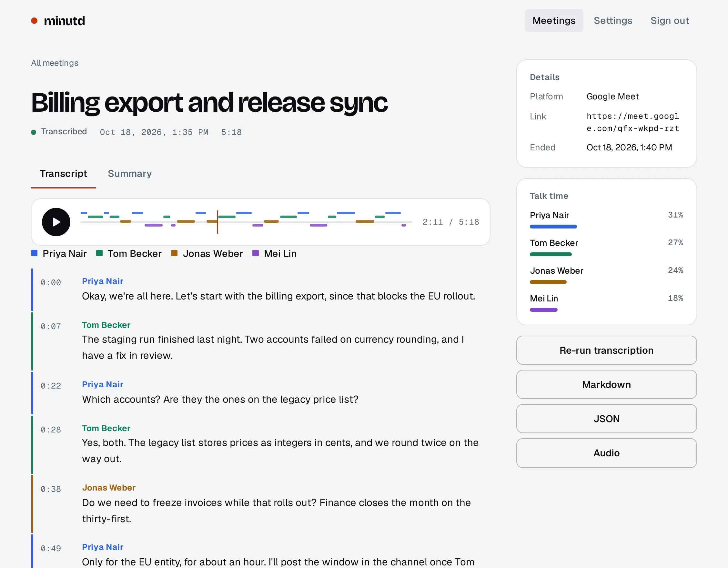The width and height of the screenshot is (728, 568).
Task: Click Mei Lin's talk time bar
Action: click(543, 310)
